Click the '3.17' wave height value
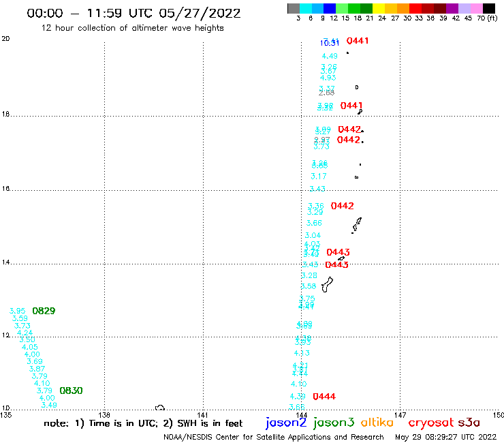This screenshot has height=443, width=504. [319, 177]
